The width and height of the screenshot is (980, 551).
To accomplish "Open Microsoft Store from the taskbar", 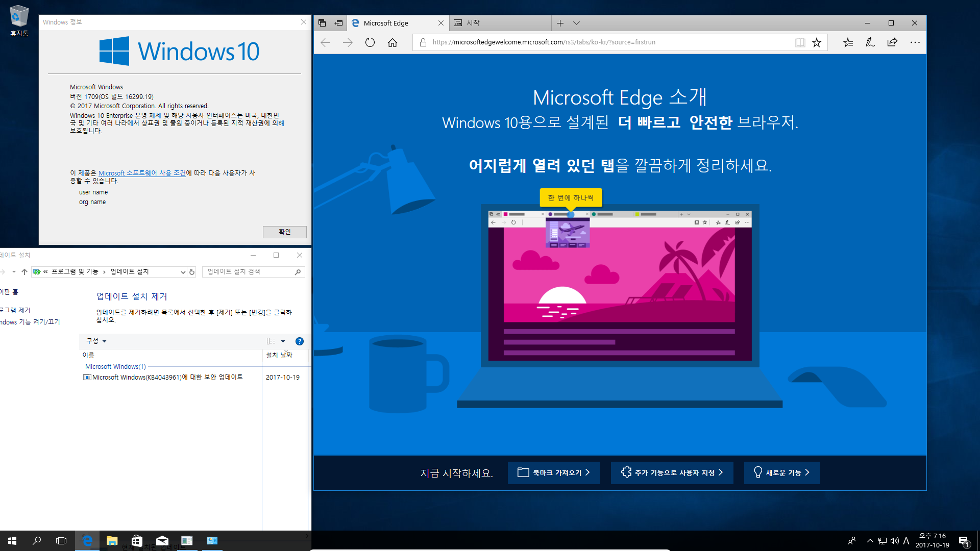I will pos(137,541).
